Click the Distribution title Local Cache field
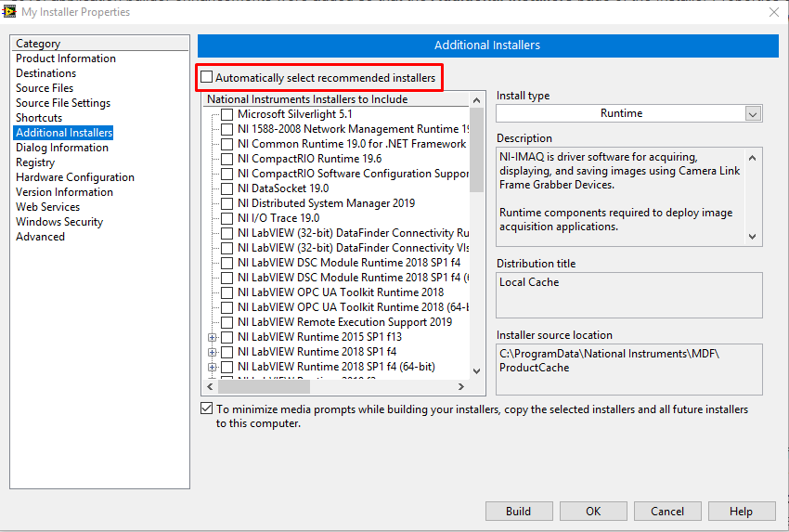 (629, 295)
